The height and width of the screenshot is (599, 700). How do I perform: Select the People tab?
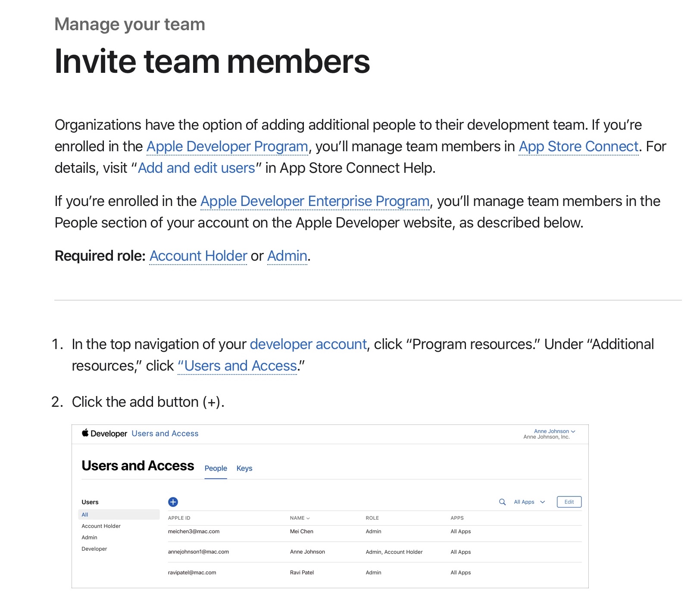click(216, 468)
